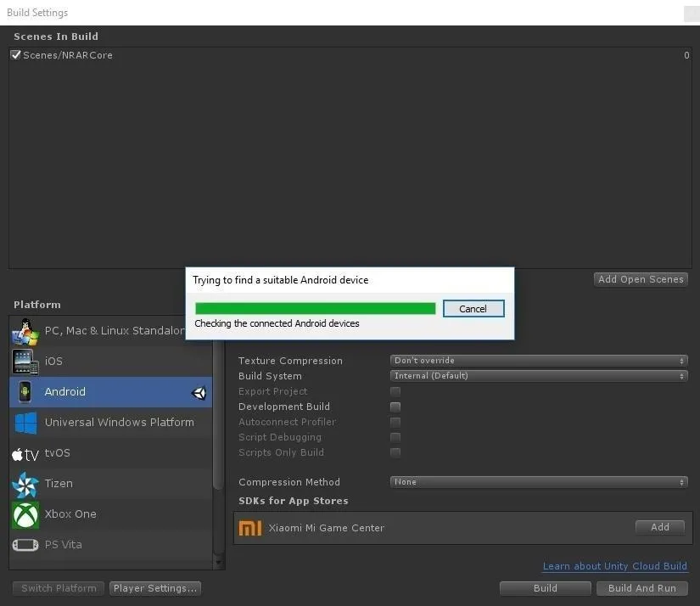Click the Xiaomi Mi logo icon
The width and height of the screenshot is (700, 606).
(250, 528)
